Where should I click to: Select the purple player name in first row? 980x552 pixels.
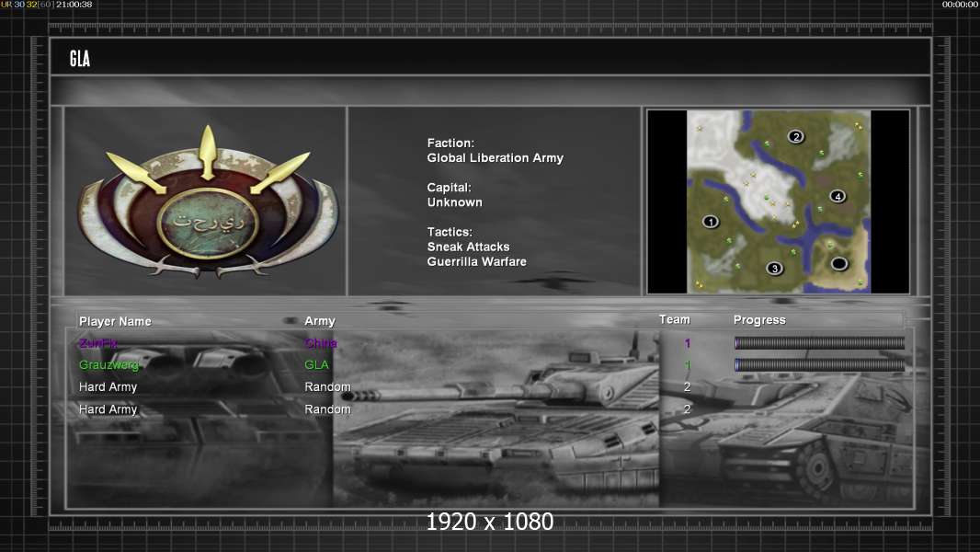98,343
